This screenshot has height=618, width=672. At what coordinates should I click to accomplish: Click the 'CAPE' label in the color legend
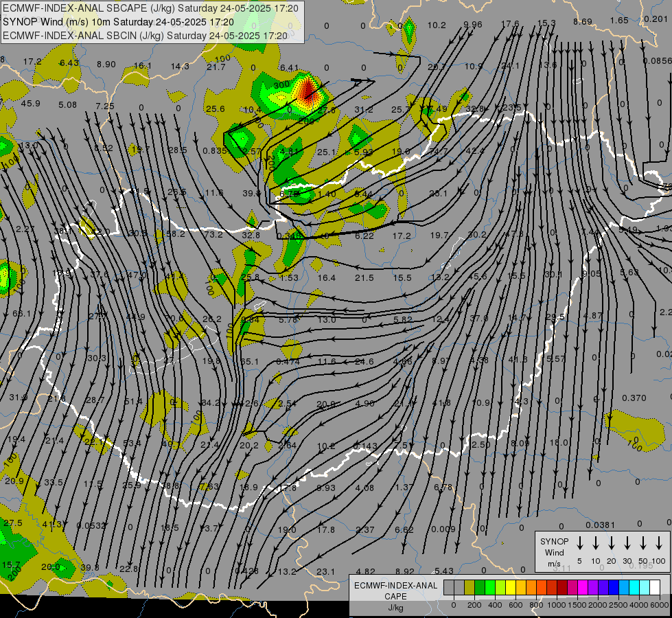395,597
